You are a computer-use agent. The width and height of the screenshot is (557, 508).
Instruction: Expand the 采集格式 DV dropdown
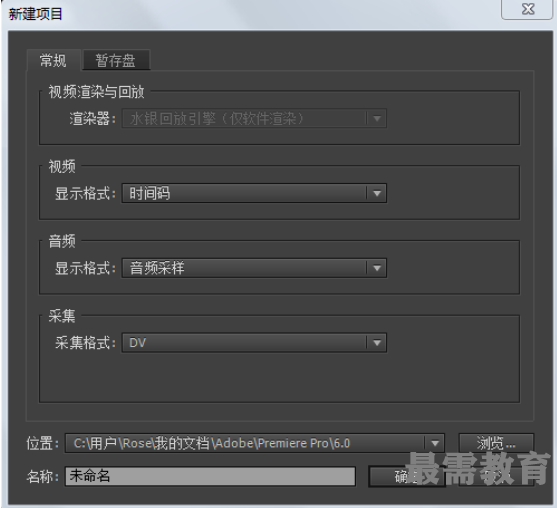coord(254,342)
